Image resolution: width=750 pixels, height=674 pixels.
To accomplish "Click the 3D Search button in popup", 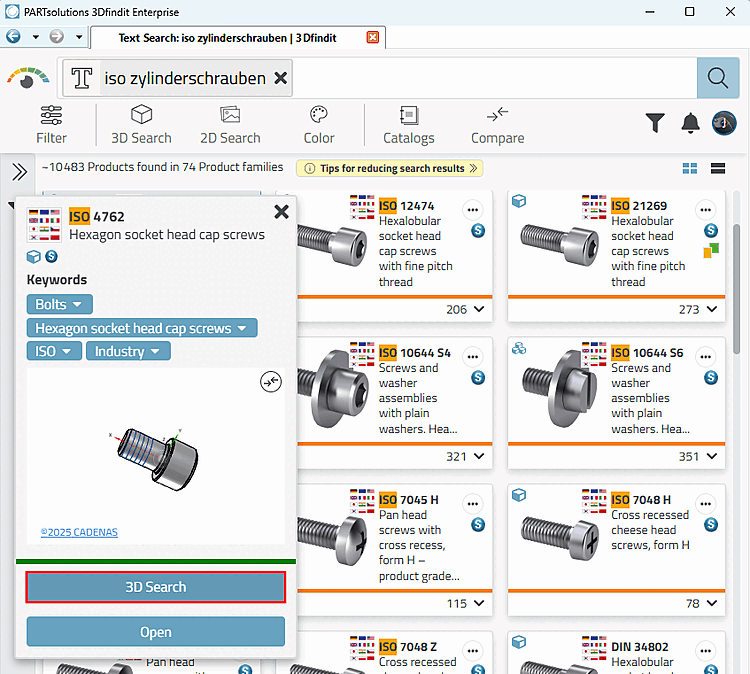I will point(155,587).
